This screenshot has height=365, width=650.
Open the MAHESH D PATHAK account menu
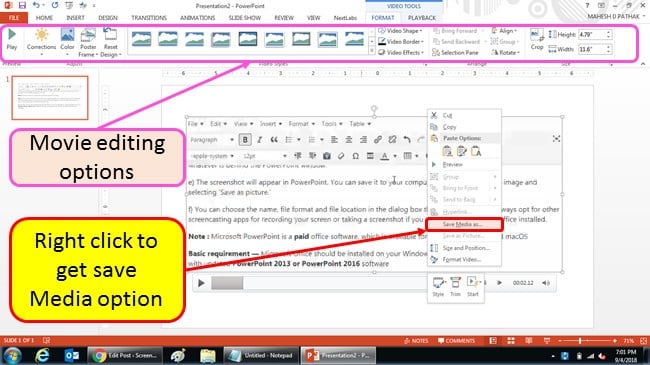616,16
